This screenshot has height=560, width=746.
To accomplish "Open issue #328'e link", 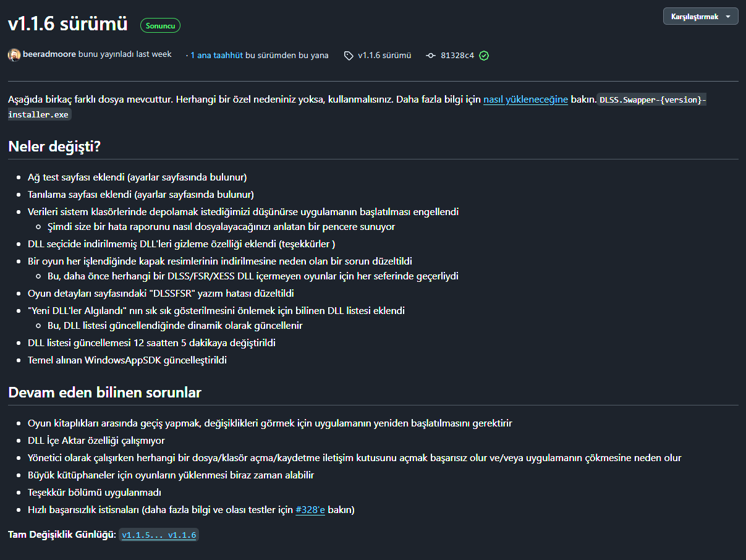I will click(x=310, y=510).
